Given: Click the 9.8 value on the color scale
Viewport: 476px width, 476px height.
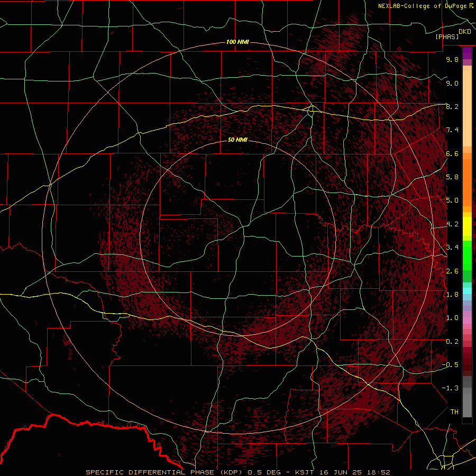Looking at the screenshot, I should click(452, 59).
